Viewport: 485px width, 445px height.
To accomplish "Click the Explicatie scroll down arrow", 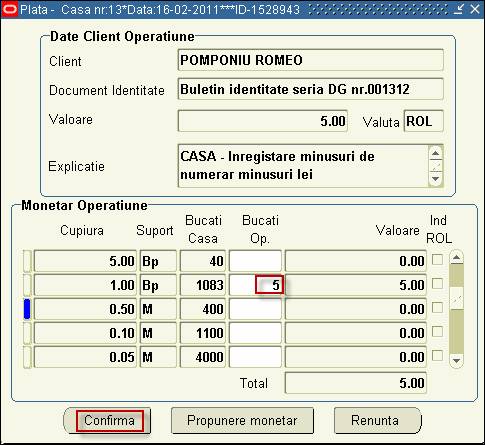I will point(435,178).
